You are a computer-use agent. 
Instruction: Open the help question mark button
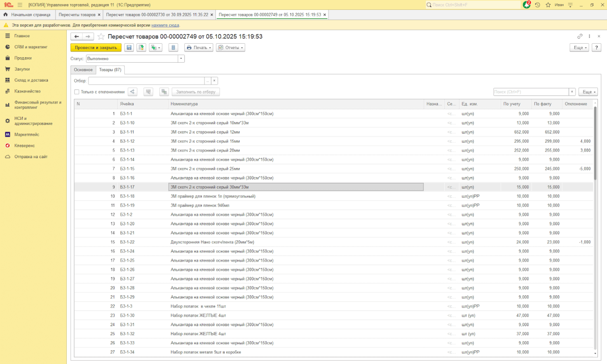[596, 48]
